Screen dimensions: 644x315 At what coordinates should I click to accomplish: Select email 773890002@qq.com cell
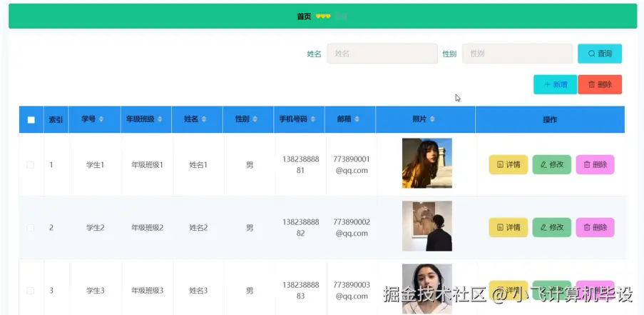click(x=352, y=227)
